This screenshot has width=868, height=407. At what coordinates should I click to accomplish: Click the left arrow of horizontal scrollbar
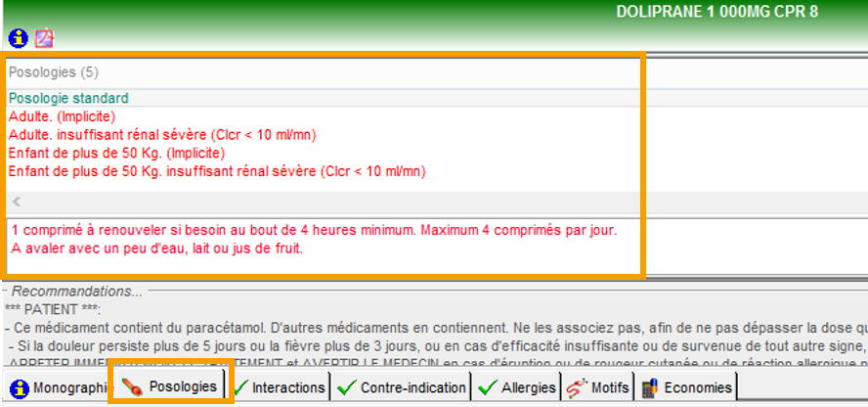point(16,203)
